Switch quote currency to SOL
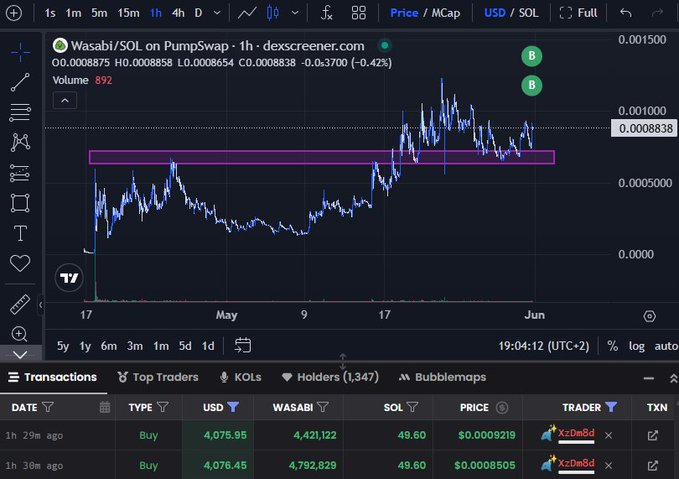 tap(529, 13)
